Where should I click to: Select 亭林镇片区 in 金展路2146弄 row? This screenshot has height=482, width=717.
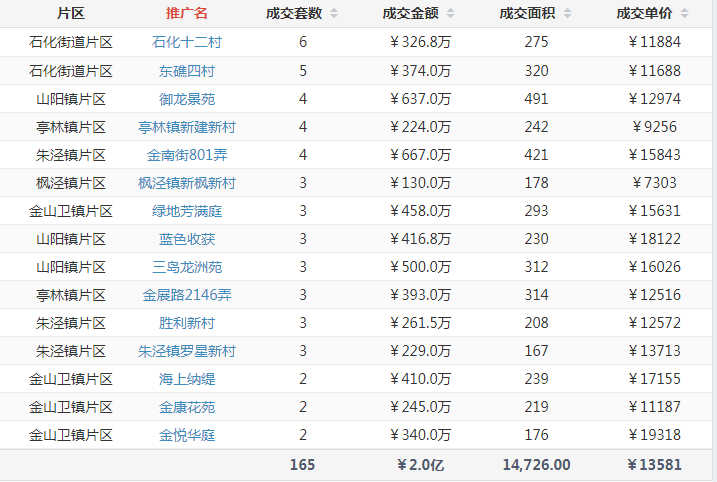70,295
